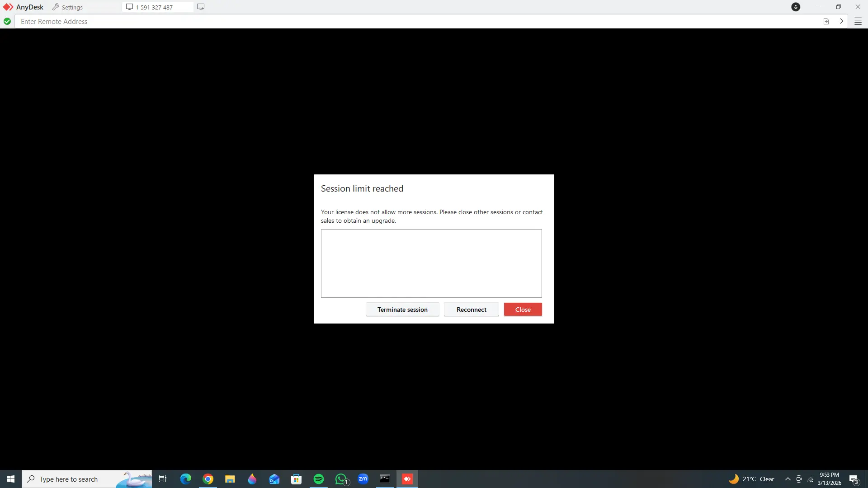Open Microsoft Store from taskbar
The width and height of the screenshot is (868, 488).
click(297, 479)
